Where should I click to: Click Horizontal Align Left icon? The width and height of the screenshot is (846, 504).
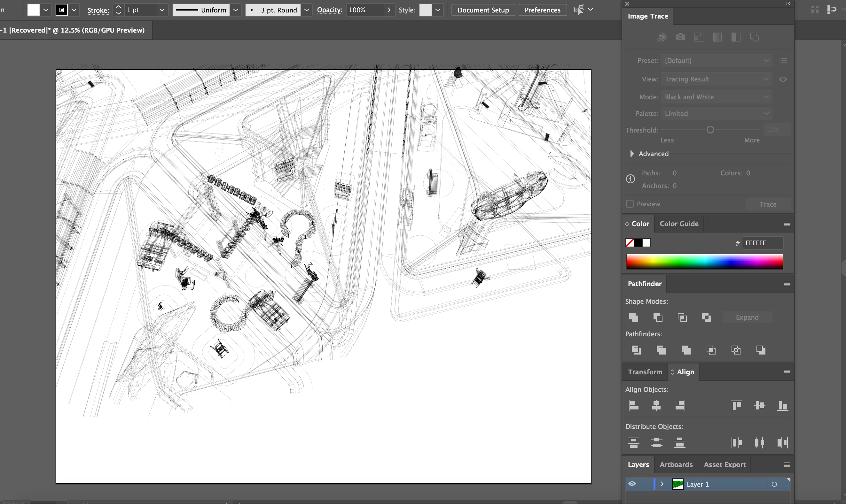click(634, 405)
